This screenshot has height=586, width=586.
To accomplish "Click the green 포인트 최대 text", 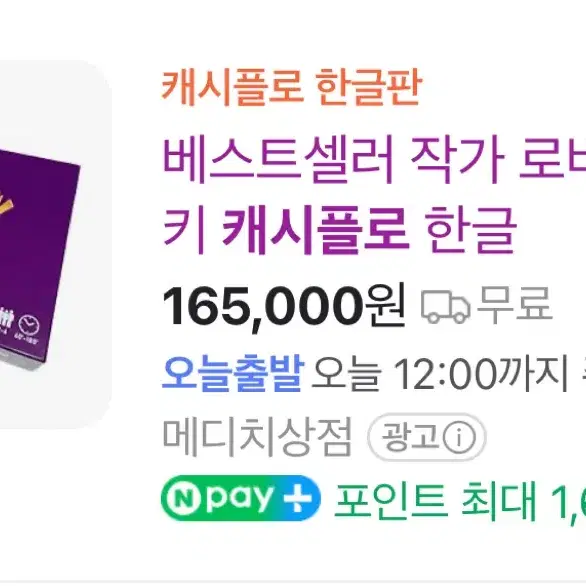I will pos(436,500).
